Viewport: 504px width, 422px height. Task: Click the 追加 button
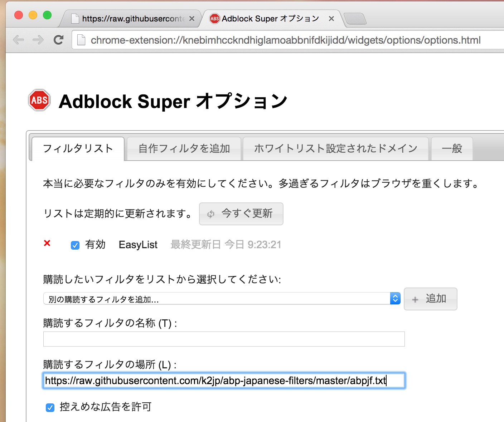[430, 299]
